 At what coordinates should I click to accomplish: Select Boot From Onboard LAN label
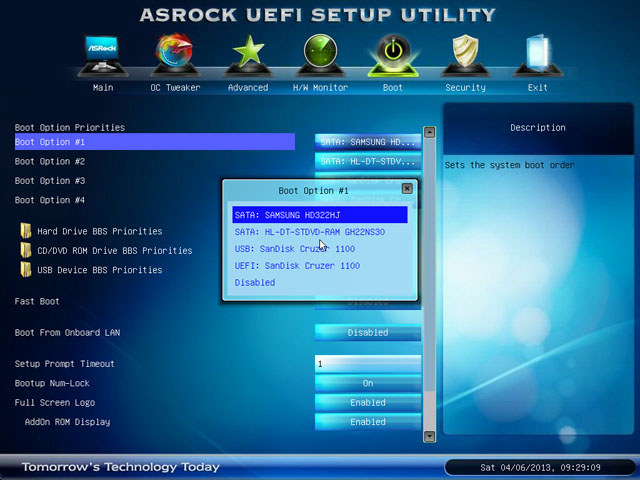pyautogui.click(x=67, y=332)
